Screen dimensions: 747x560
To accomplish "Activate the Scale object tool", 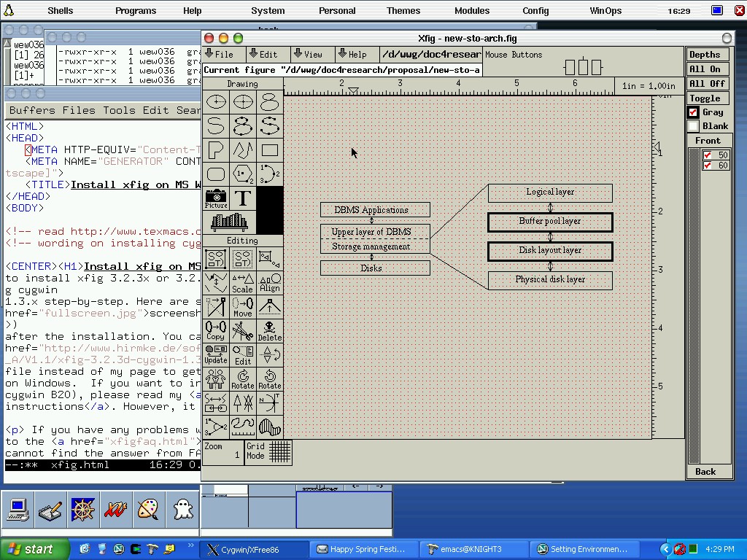I will click(x=242, y=282).
